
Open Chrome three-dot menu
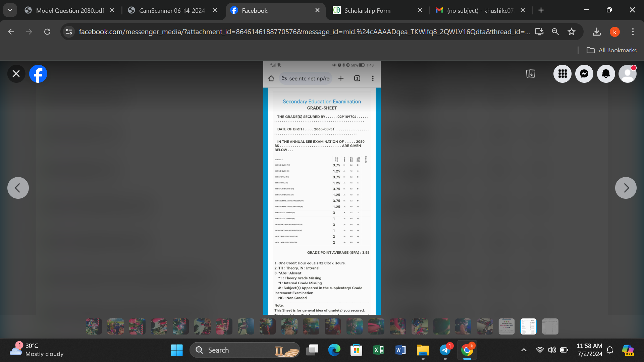tap(633, 32)
